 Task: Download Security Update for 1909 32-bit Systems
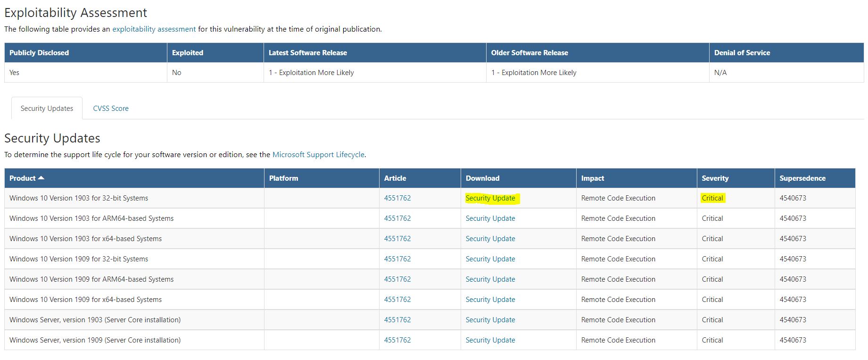(x=490, y=259)
